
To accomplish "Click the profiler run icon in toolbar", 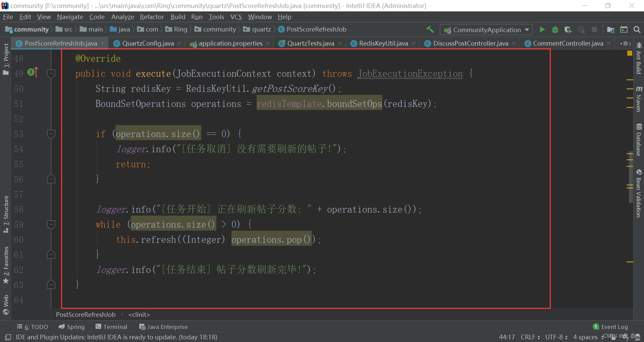I will (x=581, y=30).
